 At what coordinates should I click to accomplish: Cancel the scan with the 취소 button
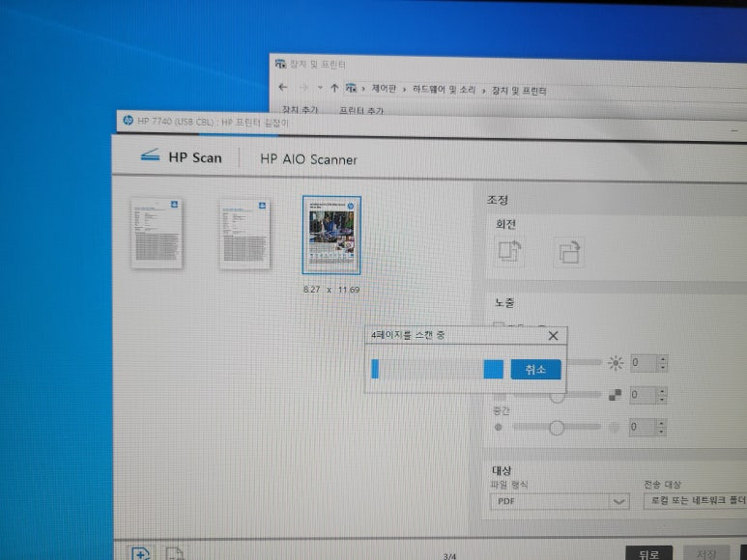pos(535,369)
